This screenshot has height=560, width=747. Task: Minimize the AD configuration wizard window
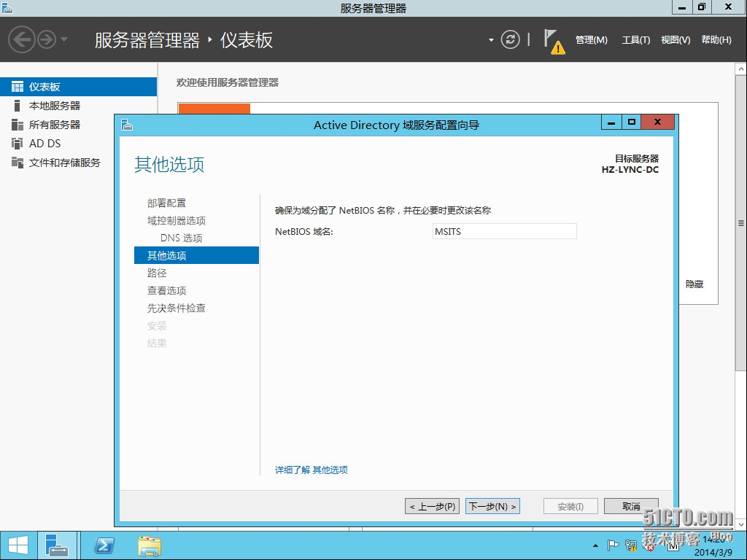tap(611, 122)
